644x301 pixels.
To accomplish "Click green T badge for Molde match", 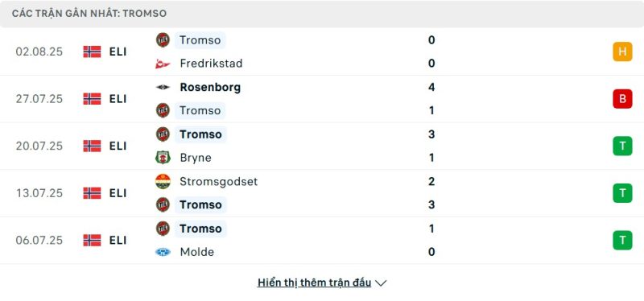I will pyautogui.click(x=622, y=240).
